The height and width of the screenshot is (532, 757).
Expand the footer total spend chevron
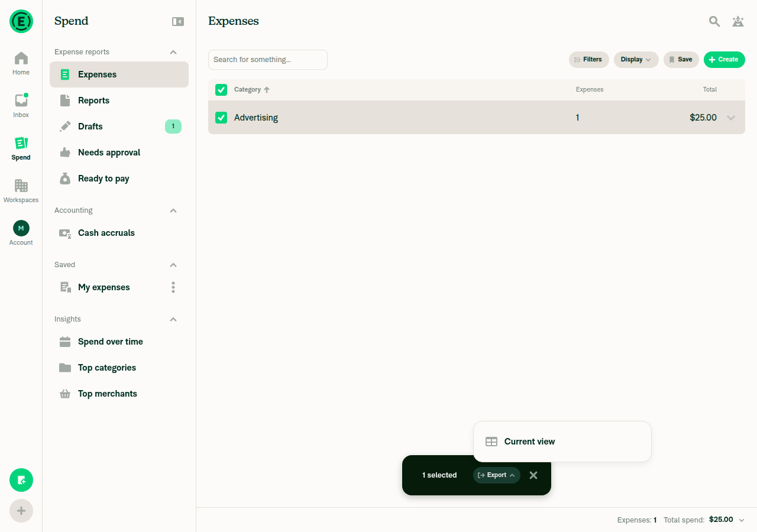tap(742, 520)
